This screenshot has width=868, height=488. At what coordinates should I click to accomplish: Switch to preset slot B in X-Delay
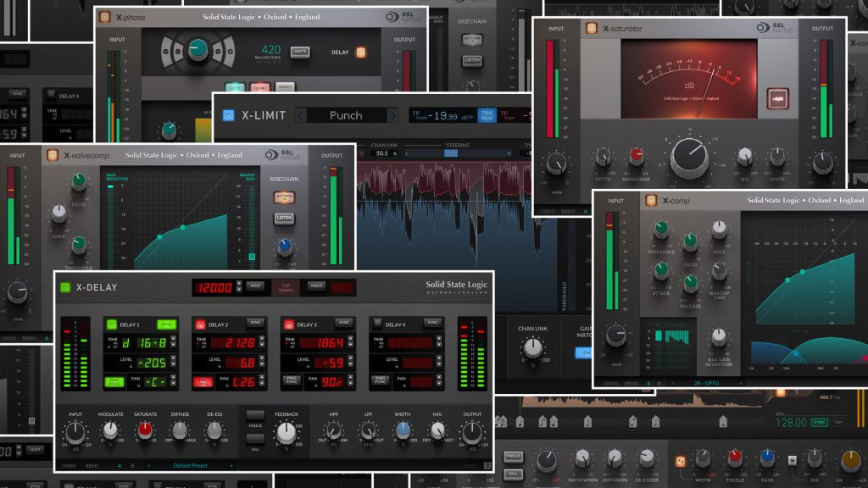(132, 466)
